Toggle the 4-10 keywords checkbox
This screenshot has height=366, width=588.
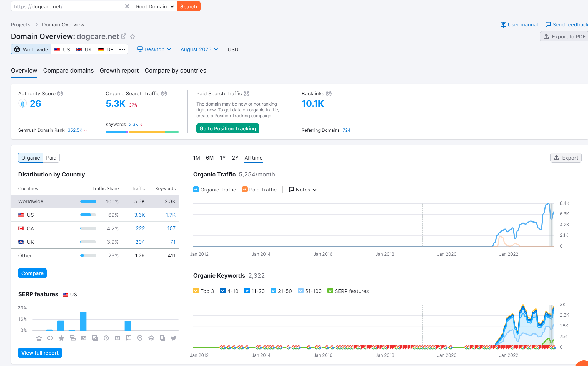click(x=223, y=291)
